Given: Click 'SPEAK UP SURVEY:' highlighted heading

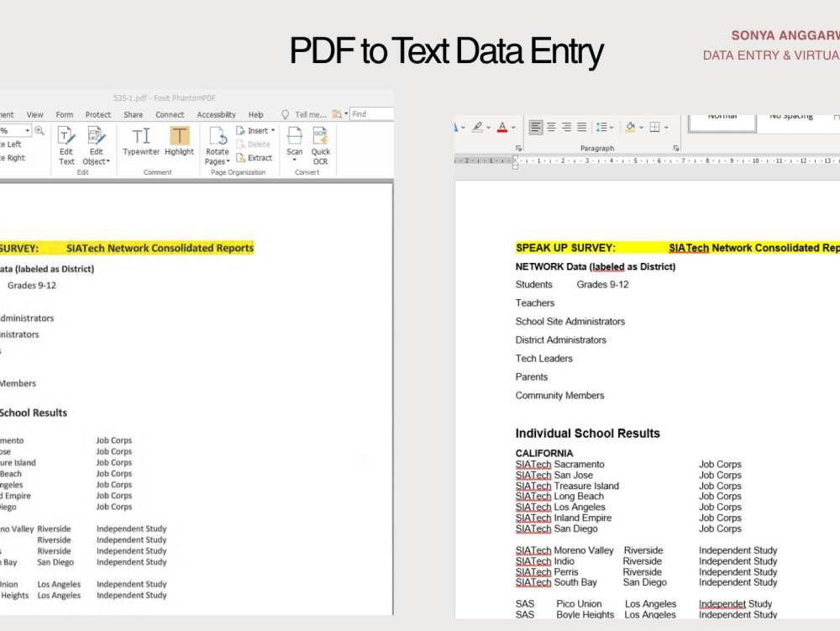Looking at the screenshot, I should coord(565,248).
